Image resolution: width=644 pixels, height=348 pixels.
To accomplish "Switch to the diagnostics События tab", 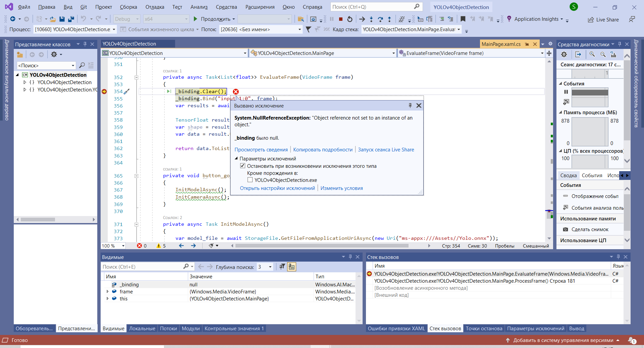I will (x=592, y=176).
